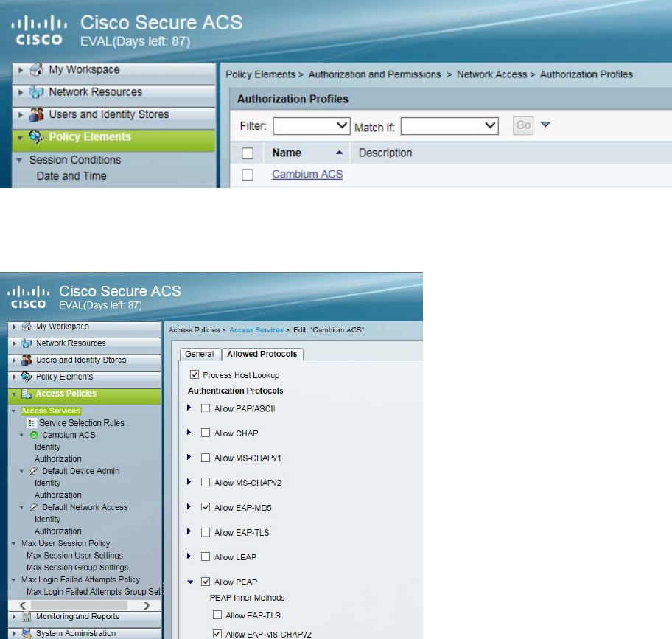Uncheck Process Host Lookup

pos(195,374)
